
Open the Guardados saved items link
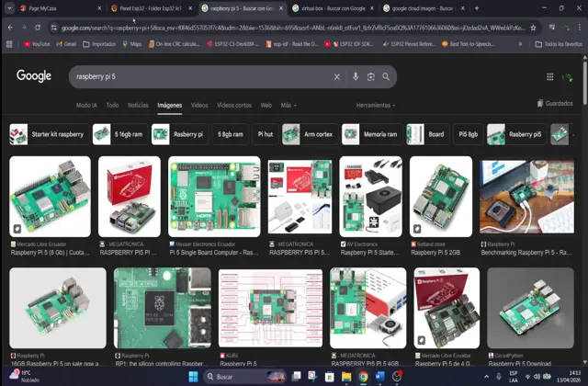click(x=553, y=104)
